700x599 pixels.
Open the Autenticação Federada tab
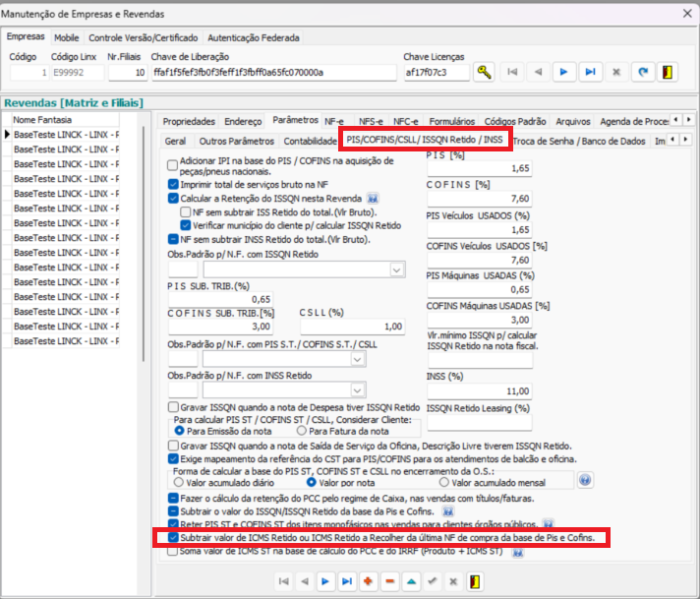(253, 38)
